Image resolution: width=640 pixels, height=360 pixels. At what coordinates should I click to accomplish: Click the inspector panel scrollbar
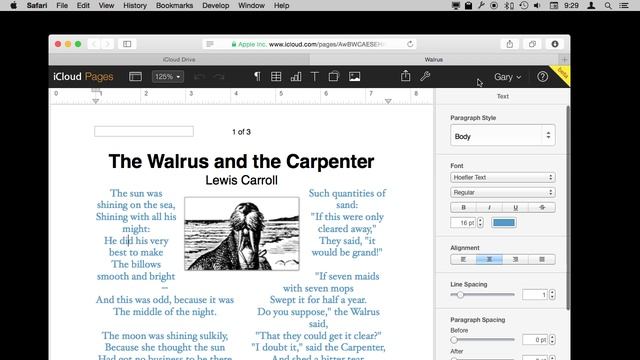568,207
